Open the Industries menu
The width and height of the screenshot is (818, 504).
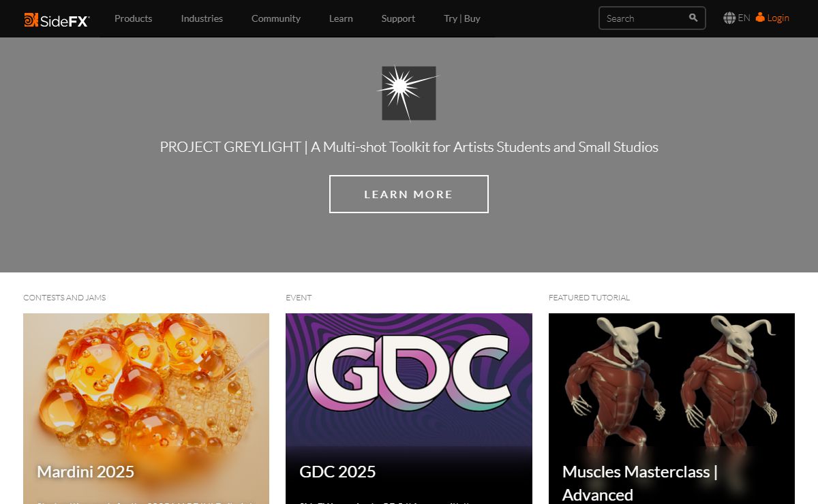202,18
